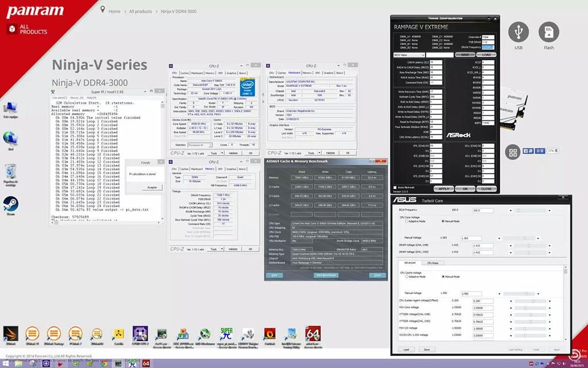The width and height of the screenshot is (588, 368).
Task: Launch the CPUID CPU-Z desktop shortcut
Action: pyautogui.click(x=140, y=333)
